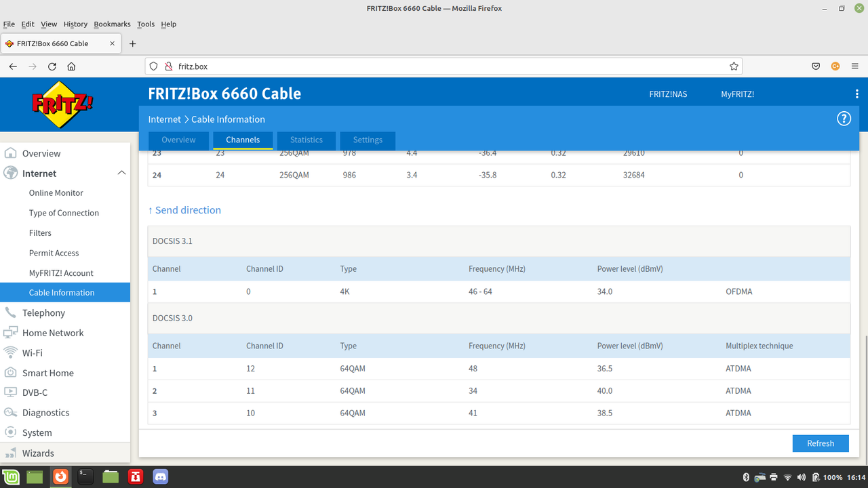Image resolution: width=868 pixels, height=488 pixels.
Task: Bookmark page with star icon
Action: [734, 66]
